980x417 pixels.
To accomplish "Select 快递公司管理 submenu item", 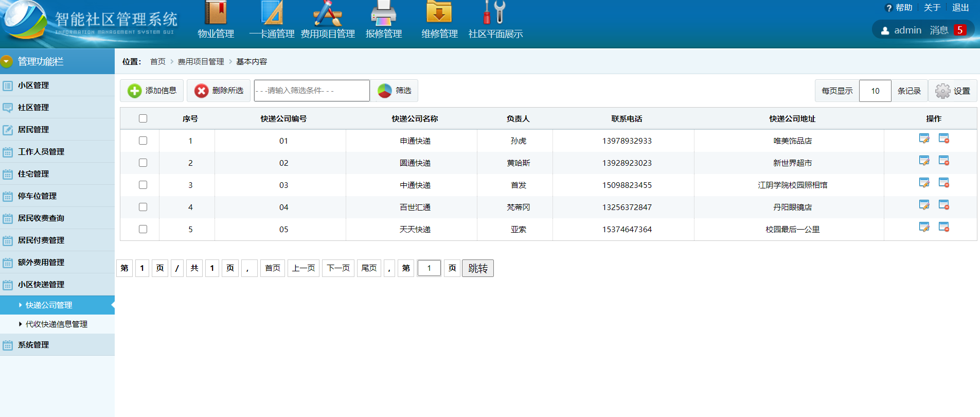I will [57, 305].
